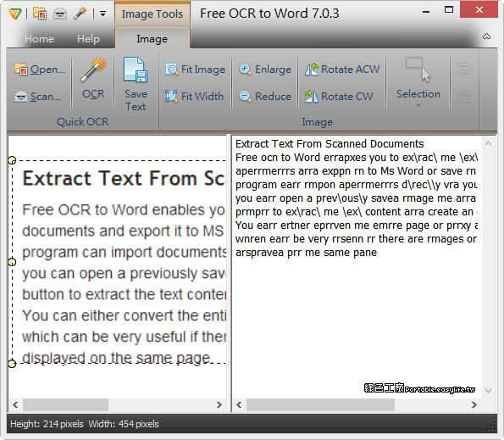Expand the Selection dropdown arrow

click(418, 105)
